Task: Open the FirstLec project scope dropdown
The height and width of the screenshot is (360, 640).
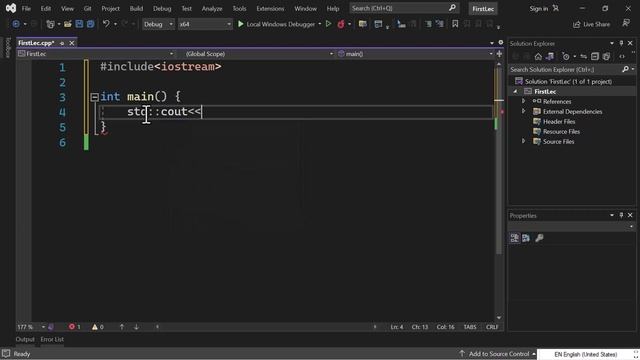Action: 96,54
